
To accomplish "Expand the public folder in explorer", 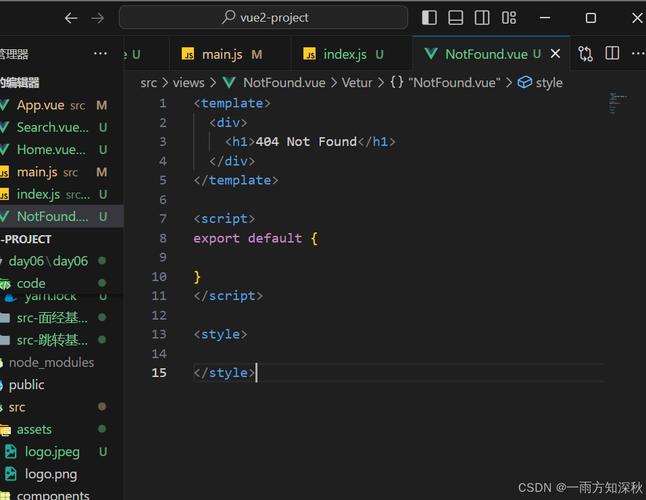I will [x=27, y=385].
